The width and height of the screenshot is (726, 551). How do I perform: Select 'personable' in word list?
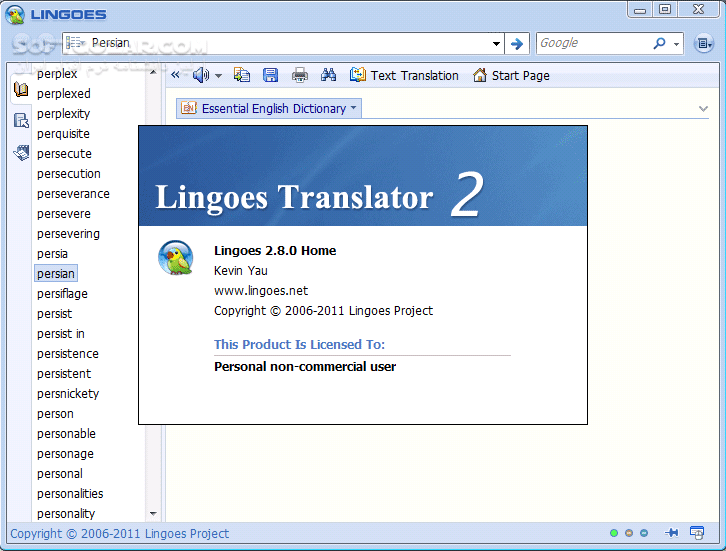pyautogui.click(x=66, y=433)
